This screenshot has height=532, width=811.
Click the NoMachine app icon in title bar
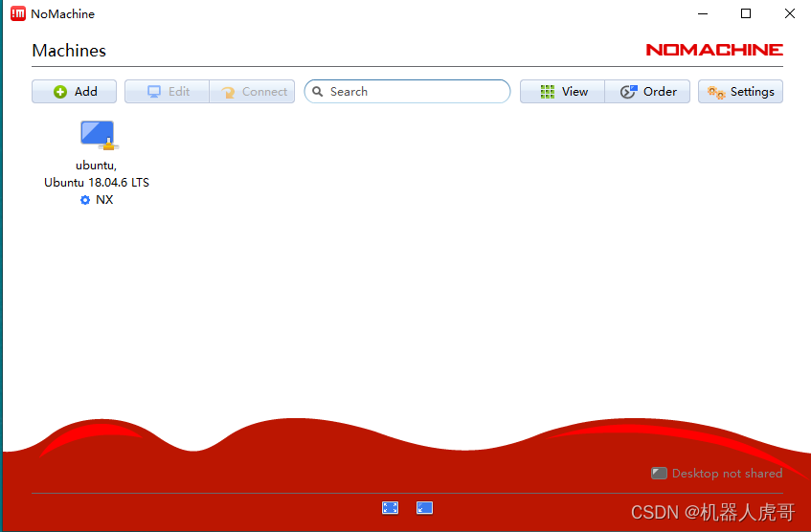[x=18, y=13]
